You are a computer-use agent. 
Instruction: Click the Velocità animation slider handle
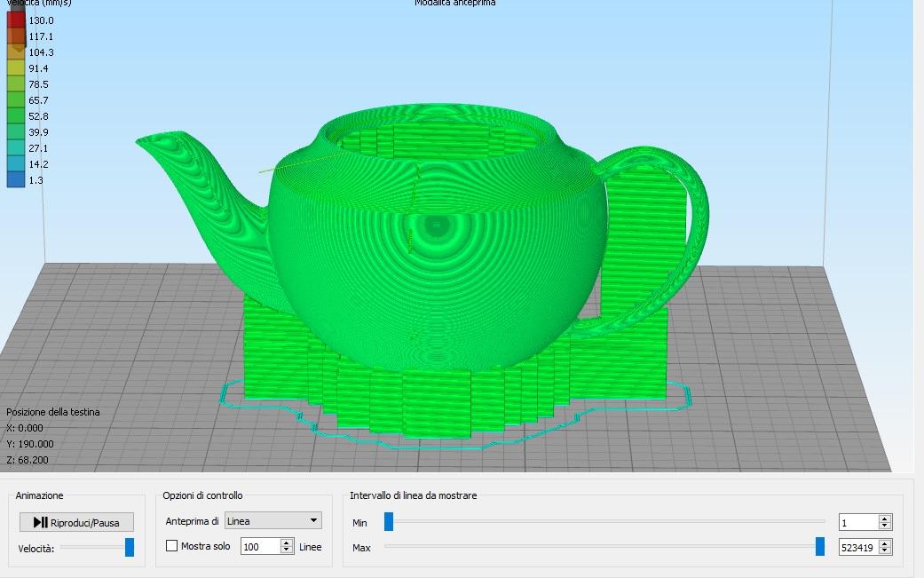[130, 547]
